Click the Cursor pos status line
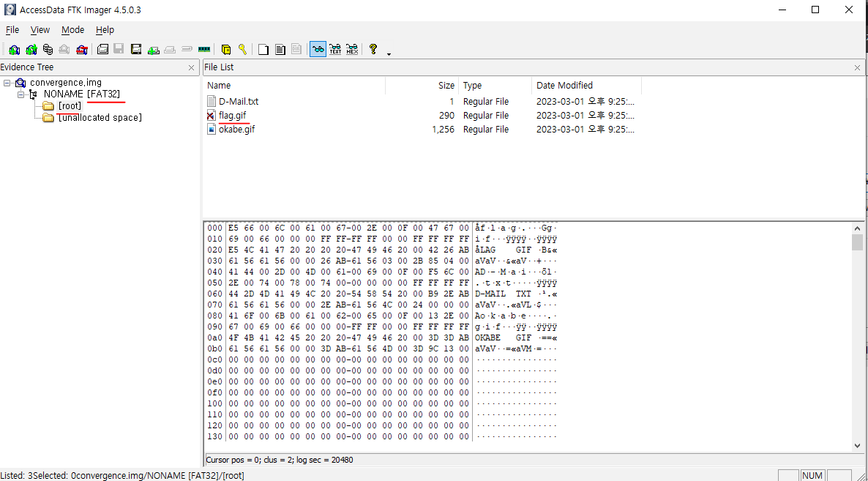868x481 pixels. coord(280,460)
